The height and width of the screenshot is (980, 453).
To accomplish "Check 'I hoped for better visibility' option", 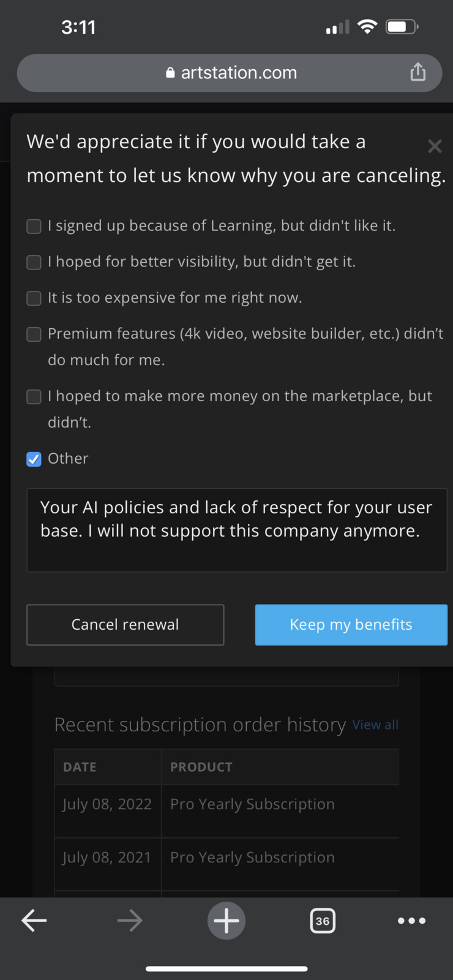I will [x=34, y=262].
